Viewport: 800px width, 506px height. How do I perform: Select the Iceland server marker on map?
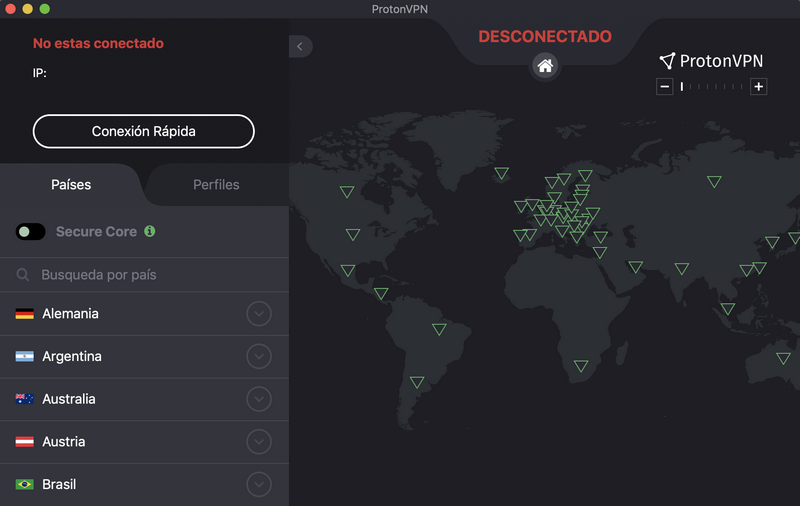click(502, 173)
